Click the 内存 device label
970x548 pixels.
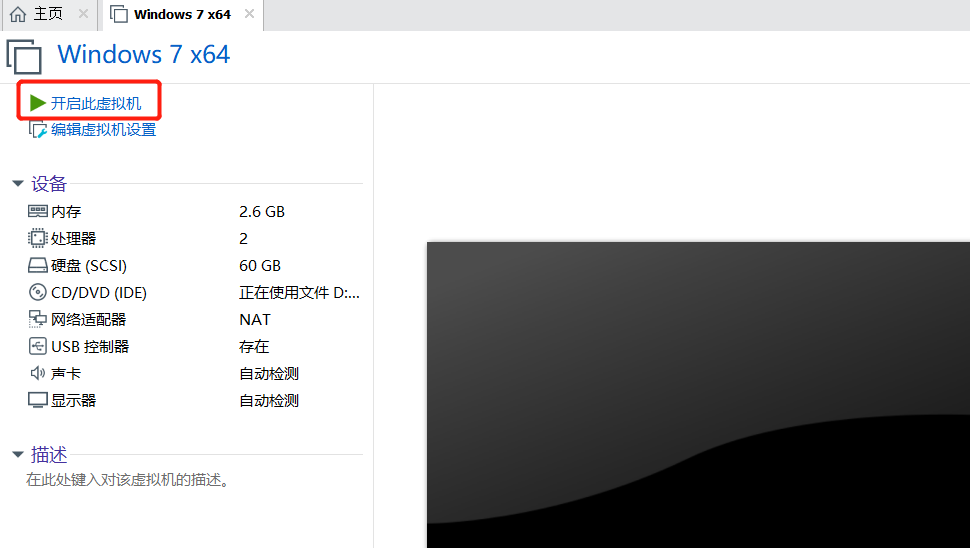click(66, 212)
